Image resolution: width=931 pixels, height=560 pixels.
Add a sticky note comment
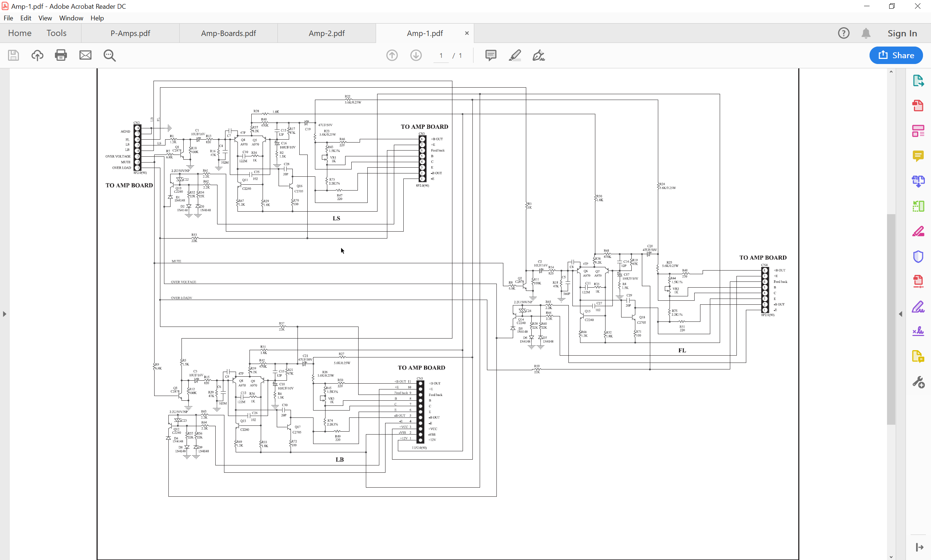click(491, 56)
